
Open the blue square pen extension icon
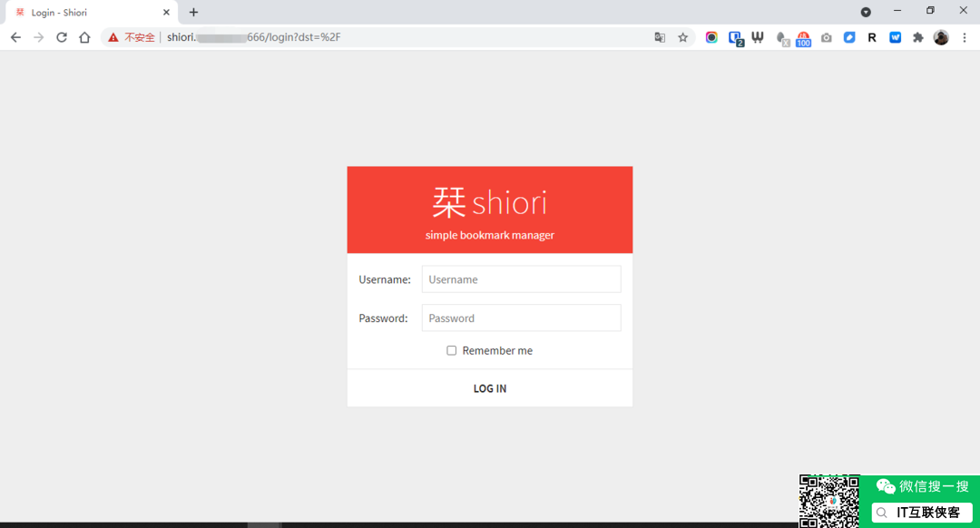[x=849, y=37]
